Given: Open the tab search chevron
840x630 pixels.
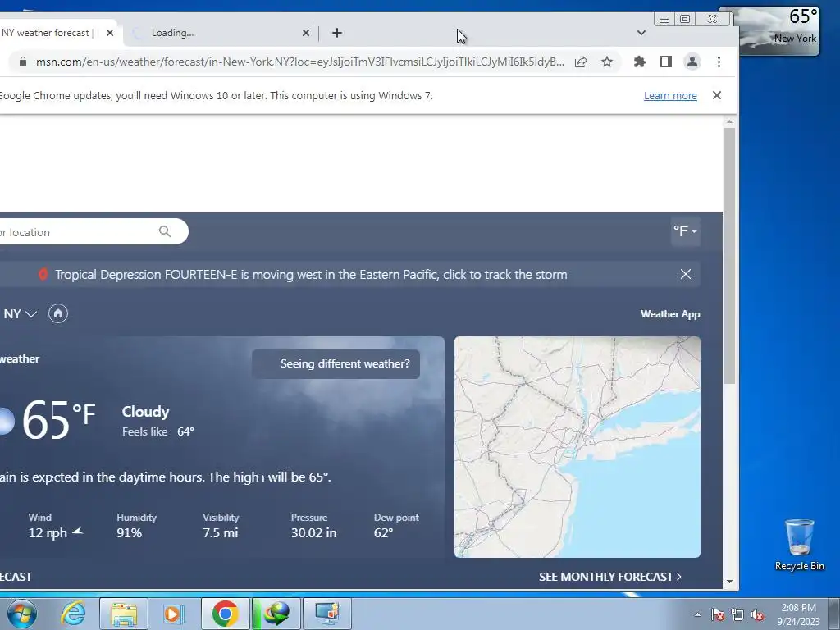Looking at the screenshot, I should coord(641,33).
